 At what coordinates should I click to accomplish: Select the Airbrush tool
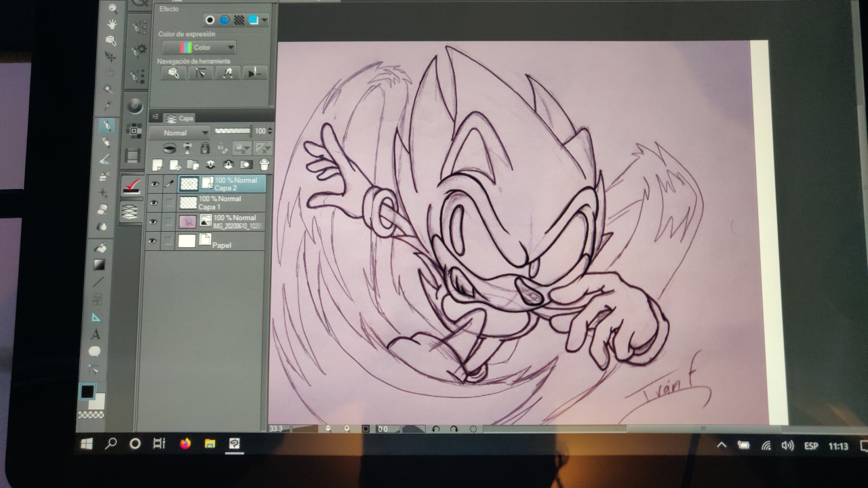(104, 176)
